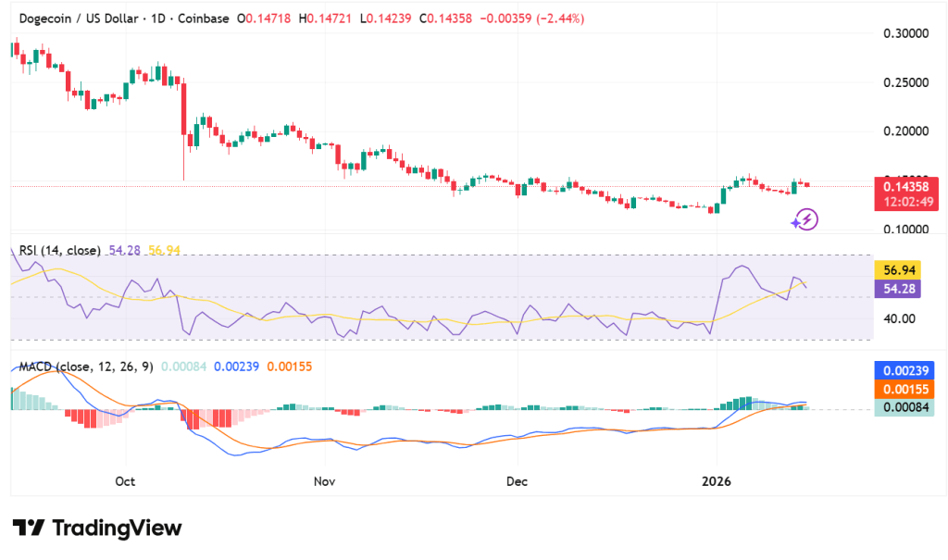Select the RSI (14, close) indicator legend

pyautogui.click(x=60, y=250)
